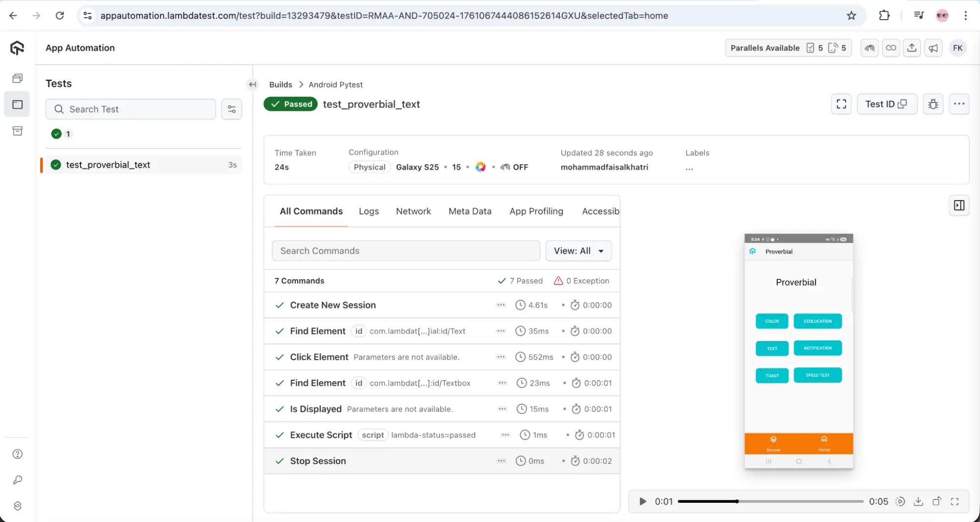Viewport: 980px width, 522px height.
Task: Play the test execution video
Action: [642, 501]
